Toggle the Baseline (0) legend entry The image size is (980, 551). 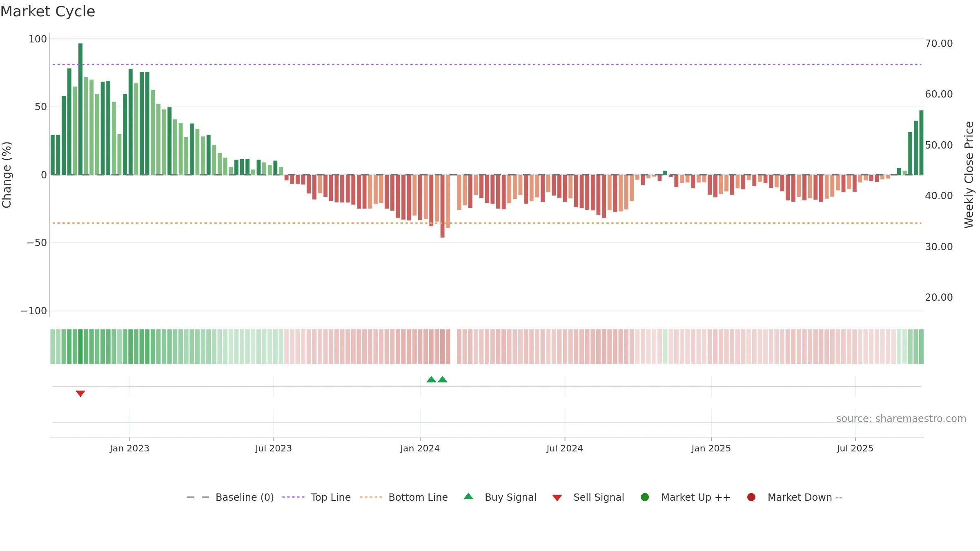(230, 497)
